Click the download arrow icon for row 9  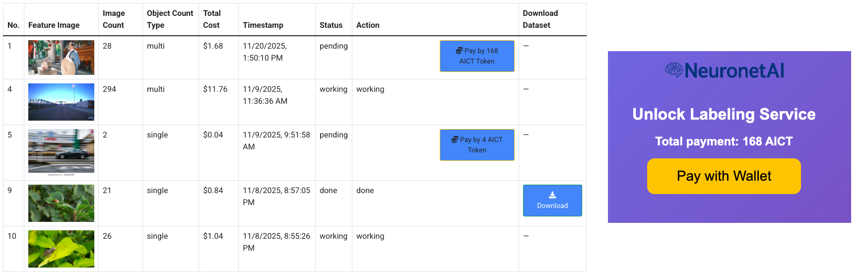click(x=552, y=195)
